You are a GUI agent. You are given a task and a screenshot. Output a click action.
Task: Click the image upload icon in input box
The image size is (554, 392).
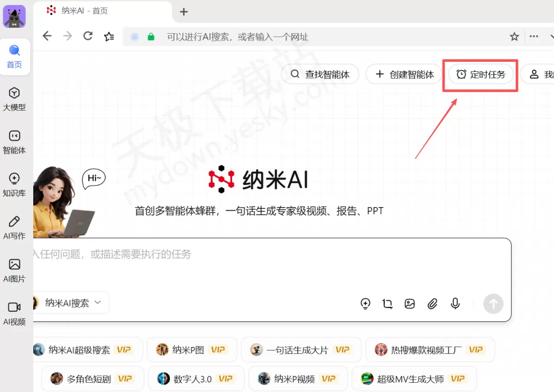pos(409,303)
